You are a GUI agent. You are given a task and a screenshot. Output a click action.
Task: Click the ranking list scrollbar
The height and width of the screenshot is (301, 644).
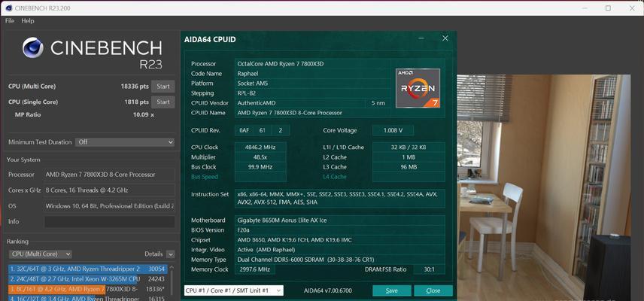(172, 282)
